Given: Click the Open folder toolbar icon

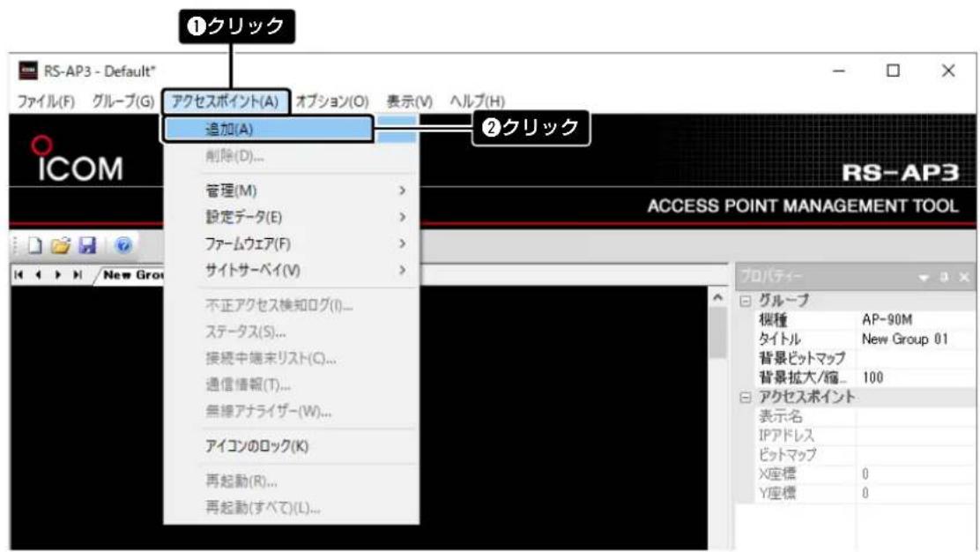Looking at the screenshot, I should (61, 246).
